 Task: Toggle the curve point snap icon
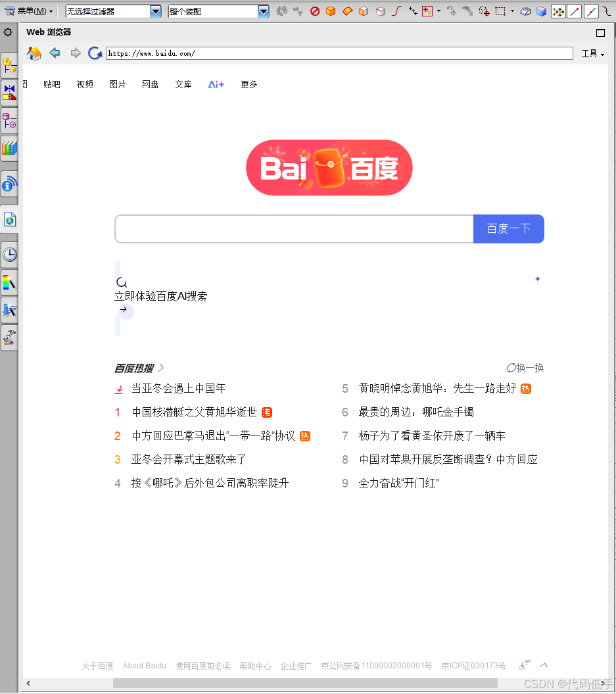(607, 11)
